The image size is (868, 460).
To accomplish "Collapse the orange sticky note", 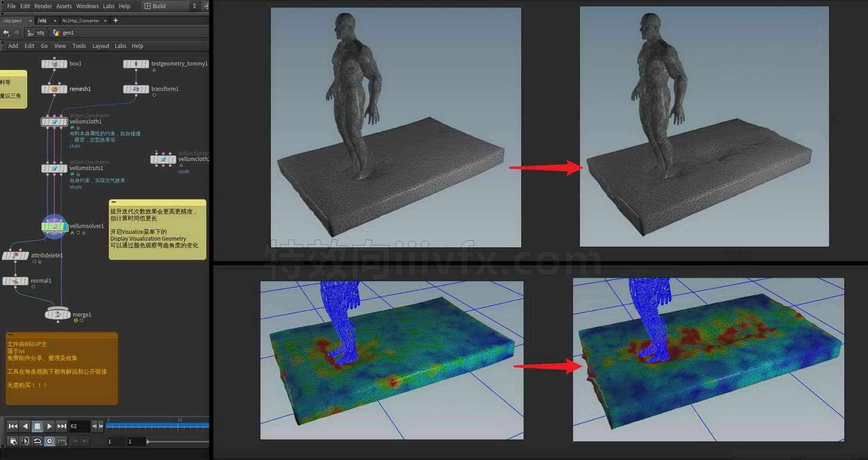I will click(x=10, y=334).
